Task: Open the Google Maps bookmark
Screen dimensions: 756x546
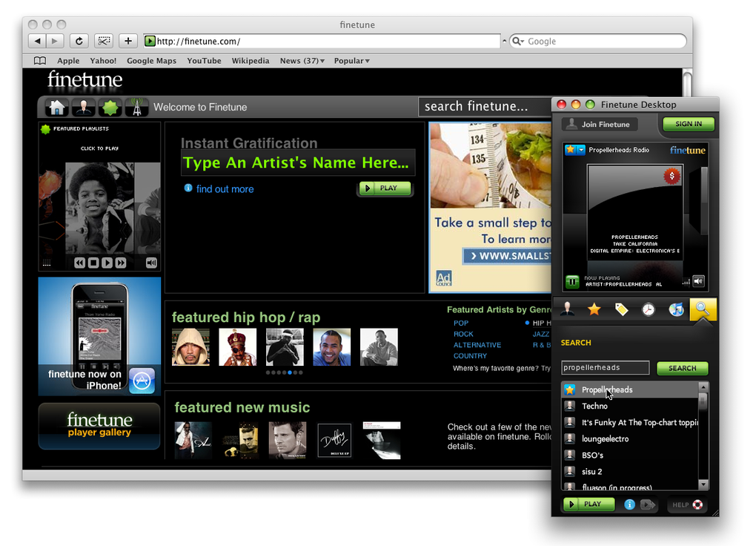Action: pyautogui.click(x=151, y=61)
